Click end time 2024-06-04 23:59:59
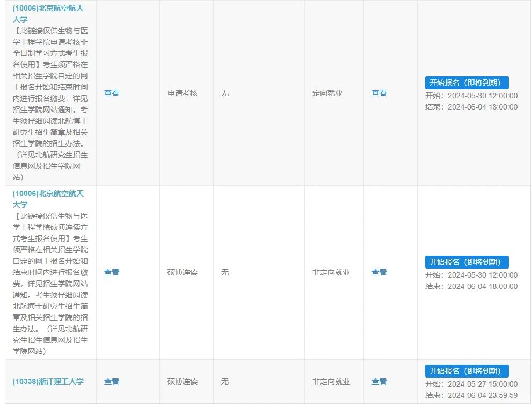This screenshot has width=532, height=406. coord(483,395)
